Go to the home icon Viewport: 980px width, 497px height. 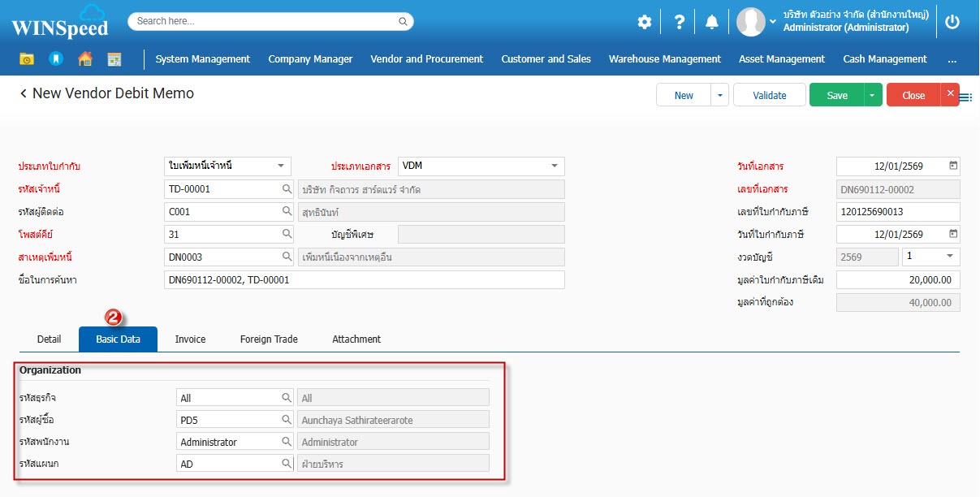coord(84,58)
